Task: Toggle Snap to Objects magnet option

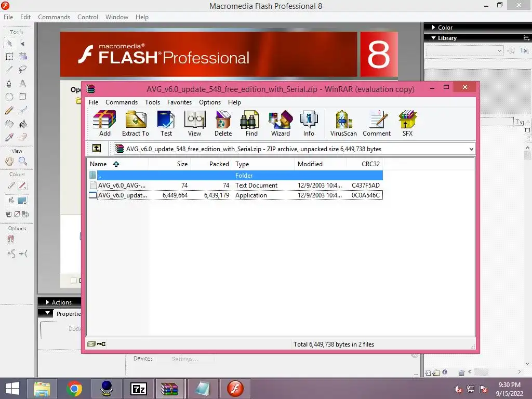Action: [x=10, y=239]
